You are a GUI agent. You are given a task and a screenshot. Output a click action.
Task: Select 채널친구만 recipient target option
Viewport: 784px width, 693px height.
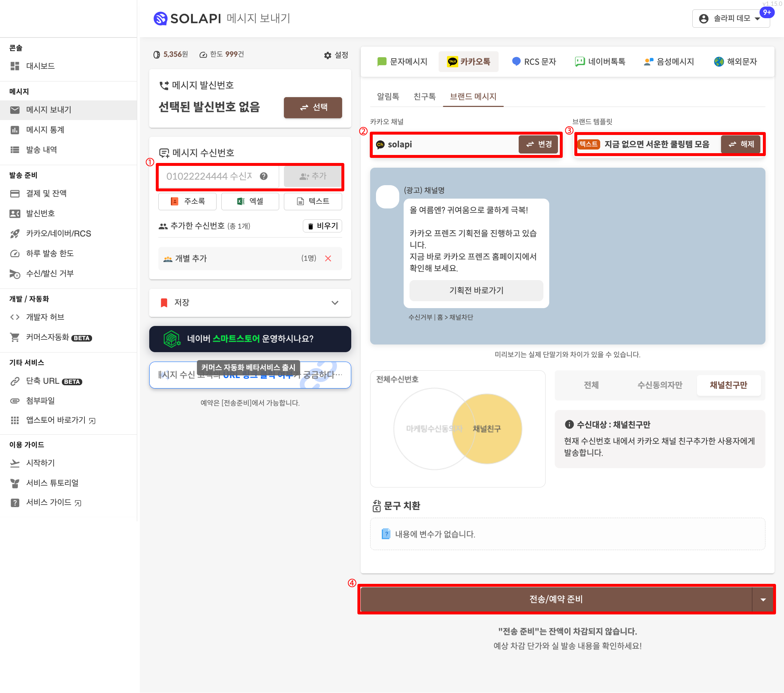pos(728,385)
